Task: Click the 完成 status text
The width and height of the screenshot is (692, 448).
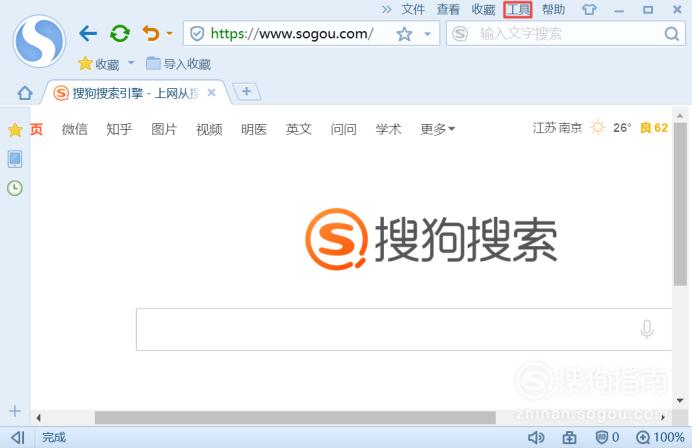Action: (54, 437)
